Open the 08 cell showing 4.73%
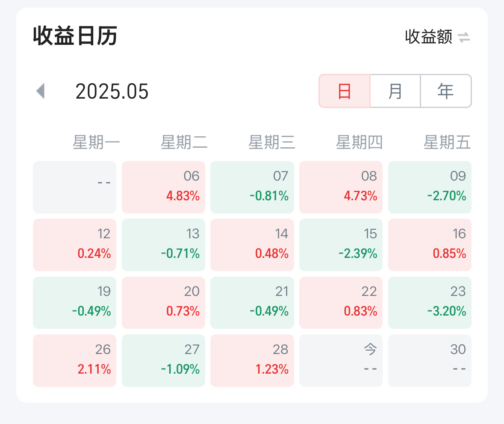 341,187
